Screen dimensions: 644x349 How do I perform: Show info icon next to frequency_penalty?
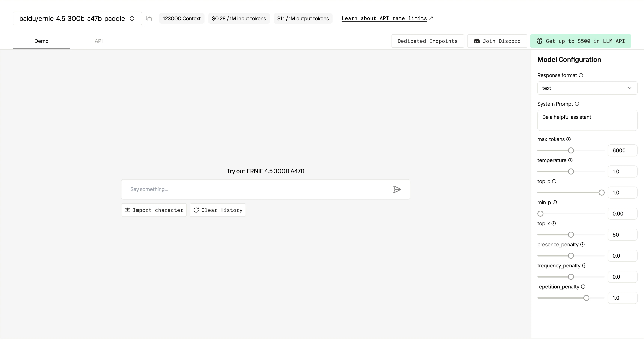coord(584,266)
